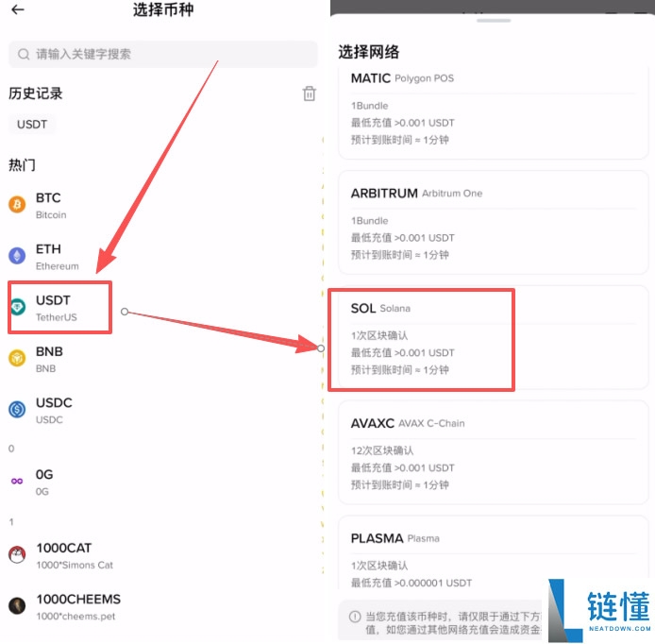Select the ARBITRUM Arbitrum One network
The image size is (655, 644).
pos(494,222)
